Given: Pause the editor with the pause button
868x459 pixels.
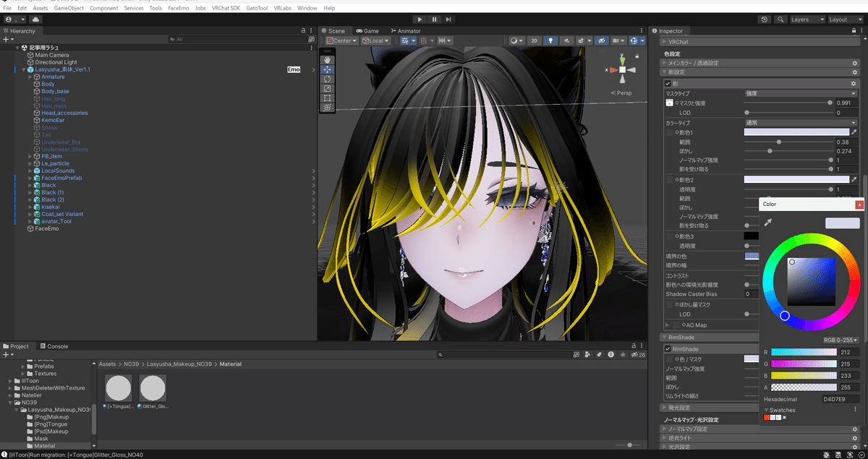Looking at the screenshot, I should [434, 20].
